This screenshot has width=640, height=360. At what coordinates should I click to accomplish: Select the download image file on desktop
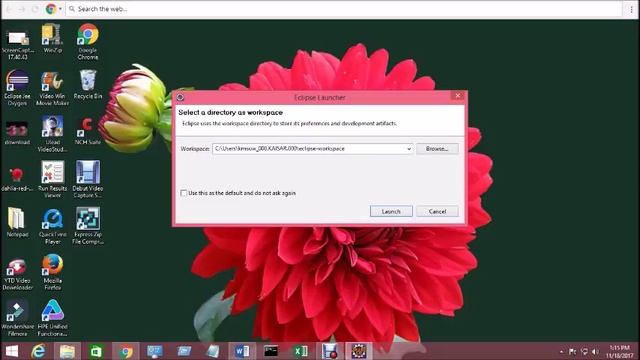[x=17, y=133]
